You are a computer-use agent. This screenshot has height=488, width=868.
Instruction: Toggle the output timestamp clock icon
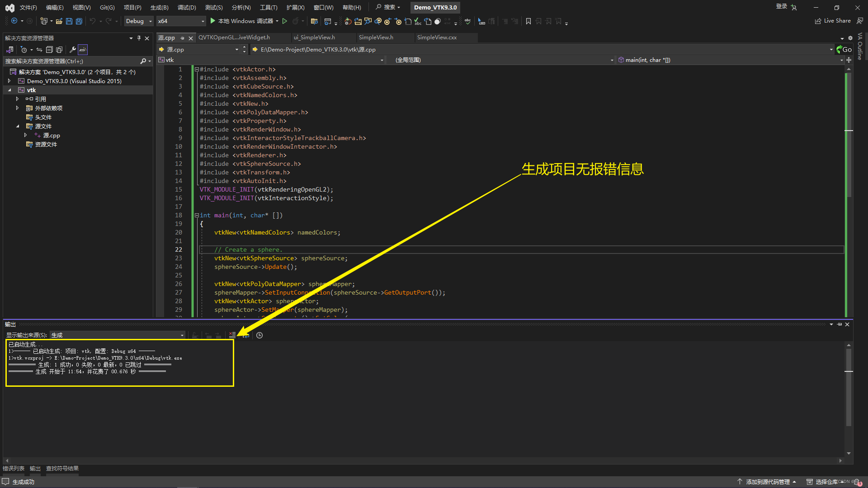259,335
